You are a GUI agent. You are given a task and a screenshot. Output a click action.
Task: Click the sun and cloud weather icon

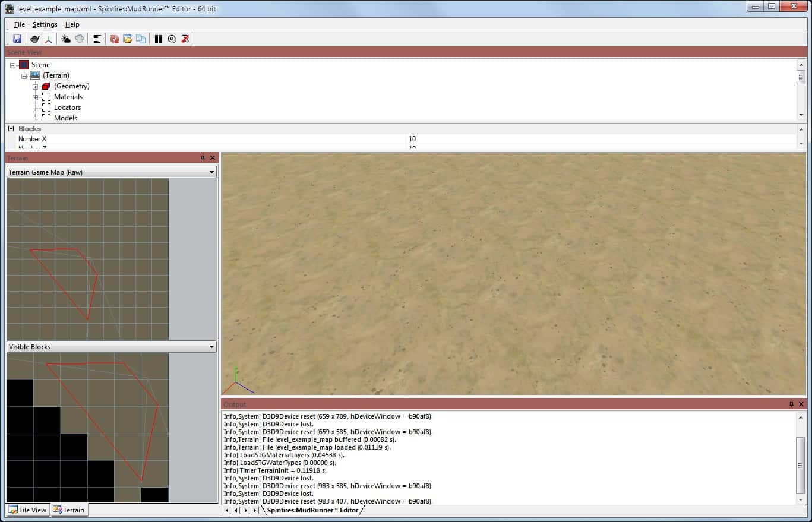(66, 39)
